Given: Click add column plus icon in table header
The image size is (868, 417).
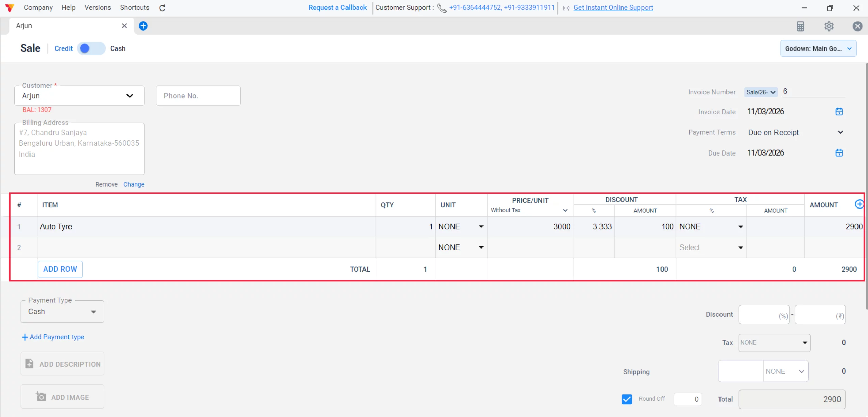Looking at the screenshot, I should click(x=859, y=204).
